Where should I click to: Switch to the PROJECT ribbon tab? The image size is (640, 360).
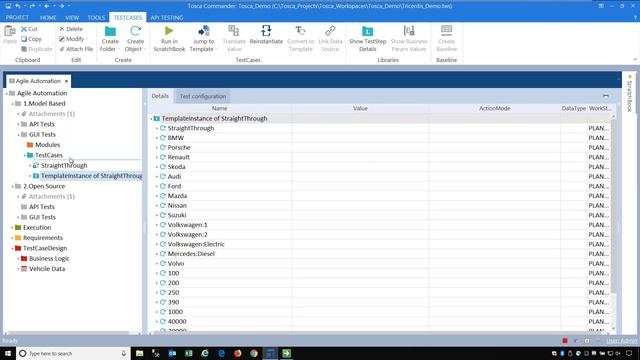click(x=17, y=18)
